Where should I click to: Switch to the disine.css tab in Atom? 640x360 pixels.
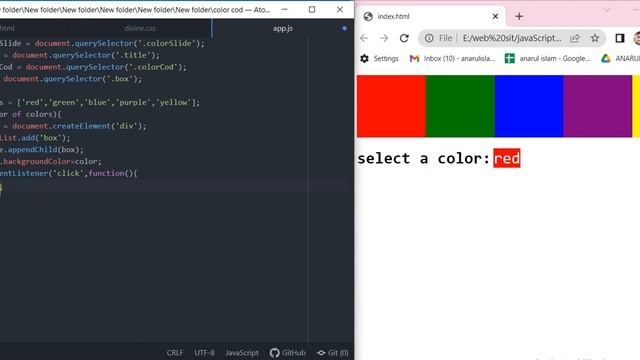pos(140,28)
